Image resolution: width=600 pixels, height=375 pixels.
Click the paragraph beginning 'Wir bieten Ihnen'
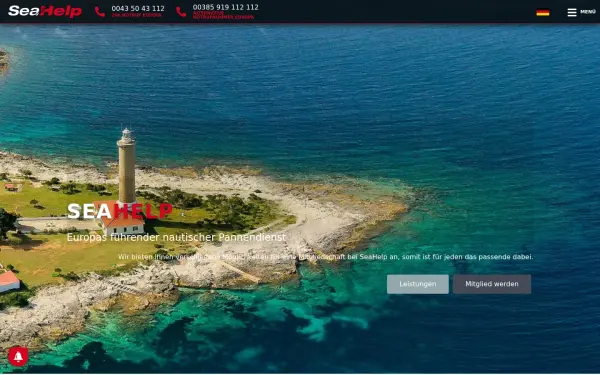point(325,257)
